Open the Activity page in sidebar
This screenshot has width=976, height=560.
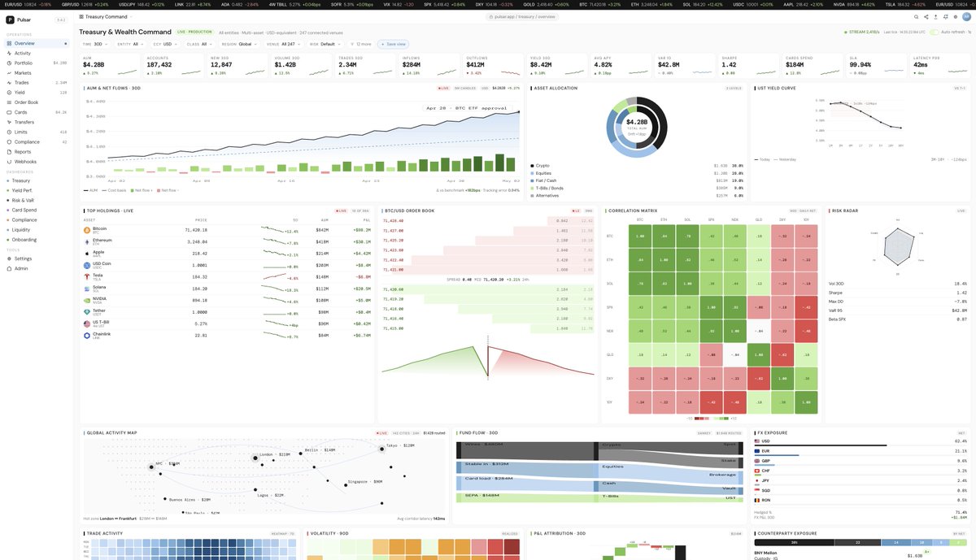tap(37, 53)
